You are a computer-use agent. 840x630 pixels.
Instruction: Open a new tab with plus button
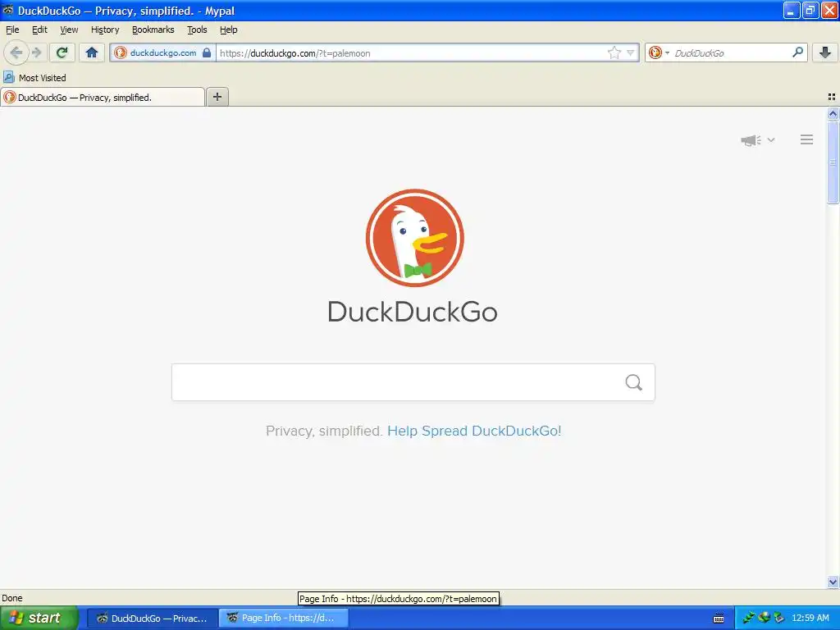217,97
